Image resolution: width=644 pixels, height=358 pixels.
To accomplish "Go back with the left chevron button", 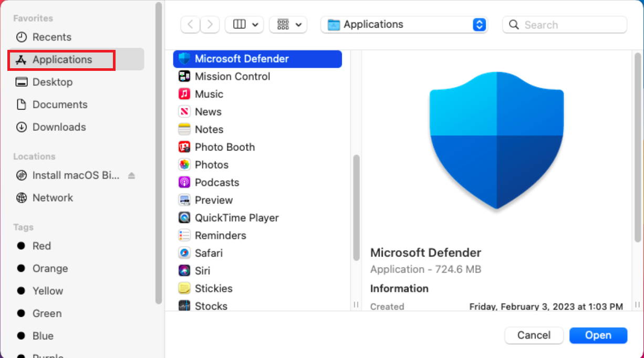I will (190, 24).
